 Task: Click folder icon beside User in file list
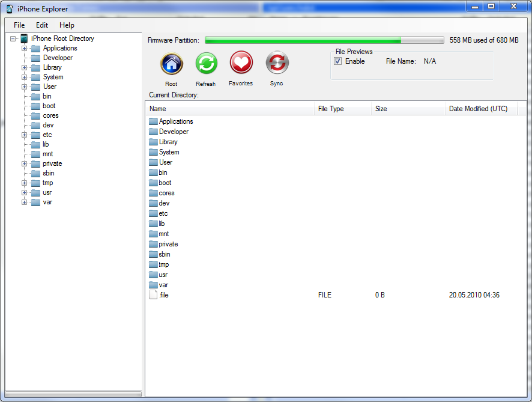coord(153,162)
